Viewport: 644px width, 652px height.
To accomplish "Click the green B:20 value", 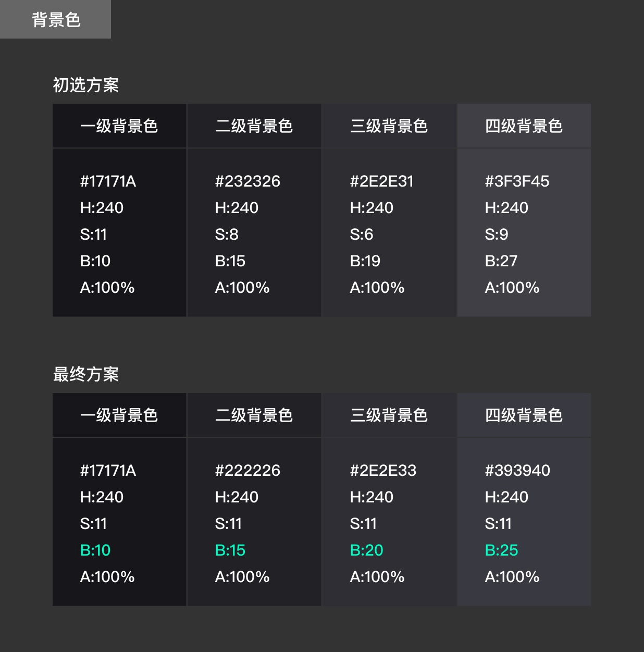I will tap(366, 550).
